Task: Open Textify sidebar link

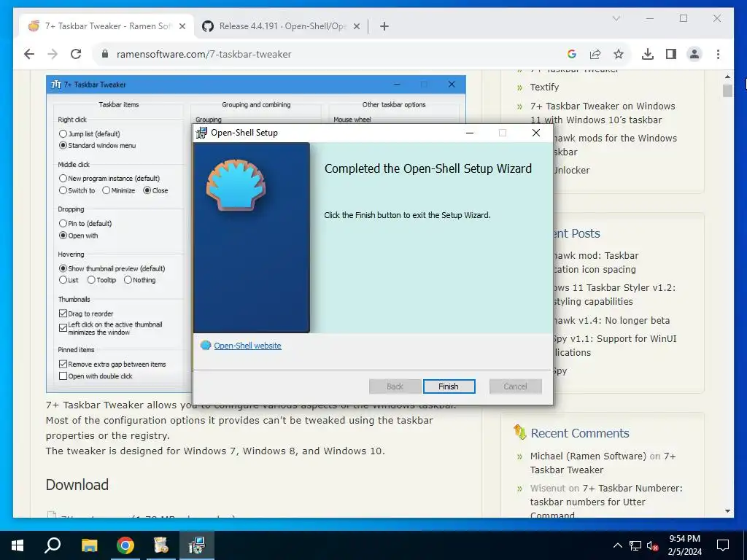Action: pos(544,87)
